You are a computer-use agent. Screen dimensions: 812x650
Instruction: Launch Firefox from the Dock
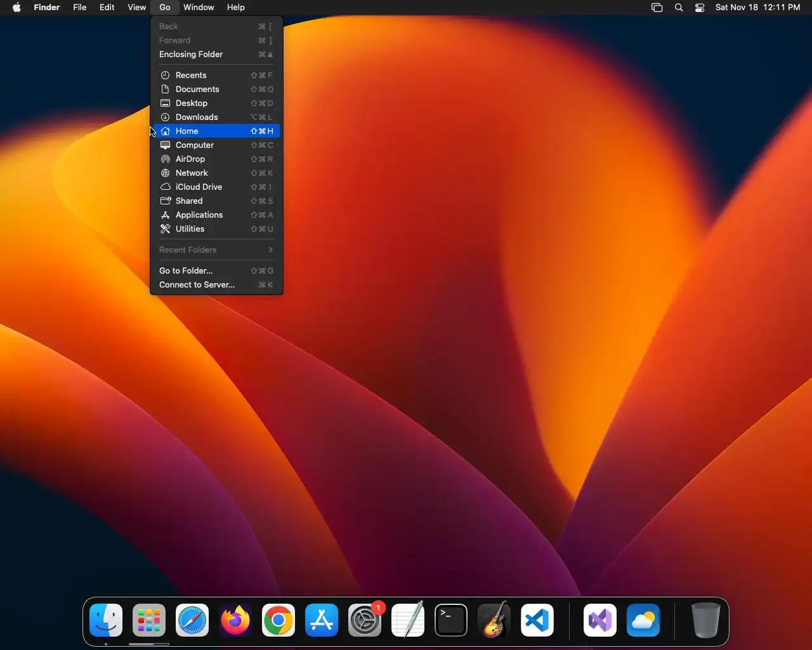click(x=235, y=620)
